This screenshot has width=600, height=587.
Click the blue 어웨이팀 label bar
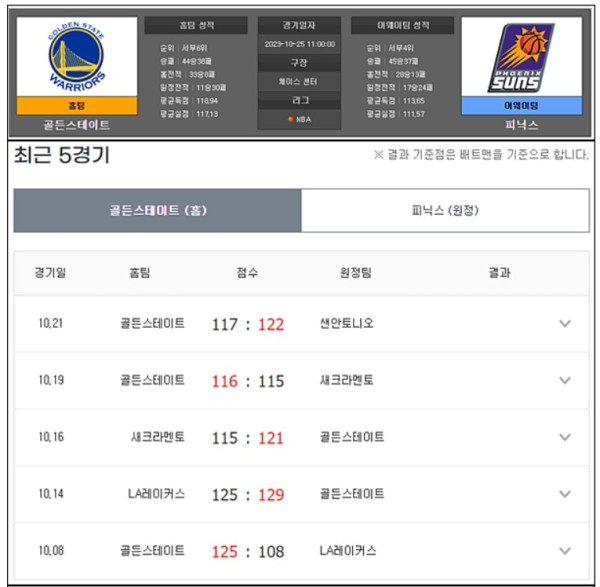pyautogui.click(x=522, y=104)
